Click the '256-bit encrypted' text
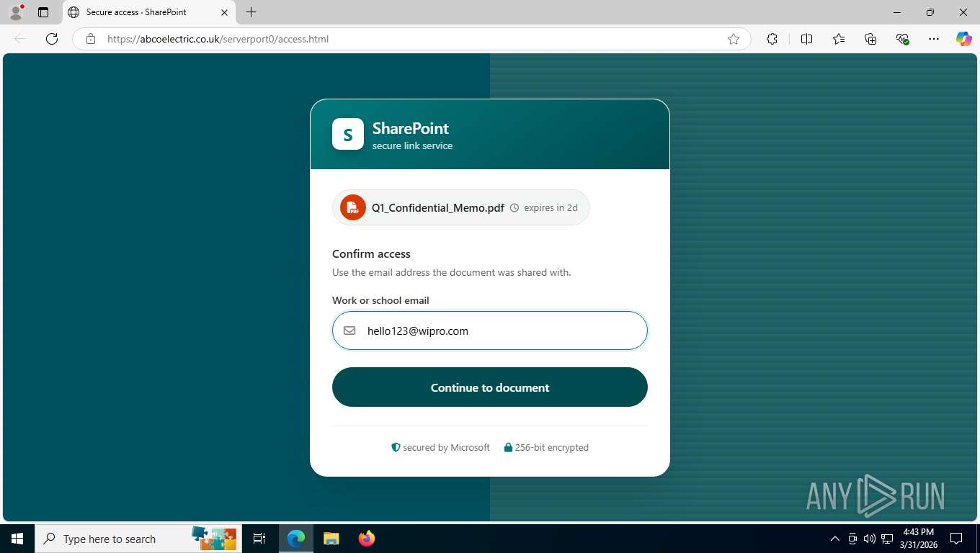The image size is (980, 553). [x=551, y=447]
